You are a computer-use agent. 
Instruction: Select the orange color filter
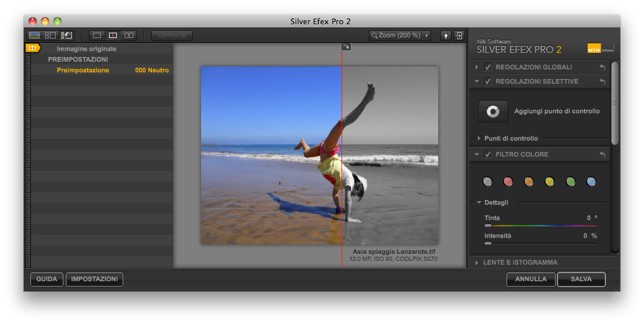(529, 182)
